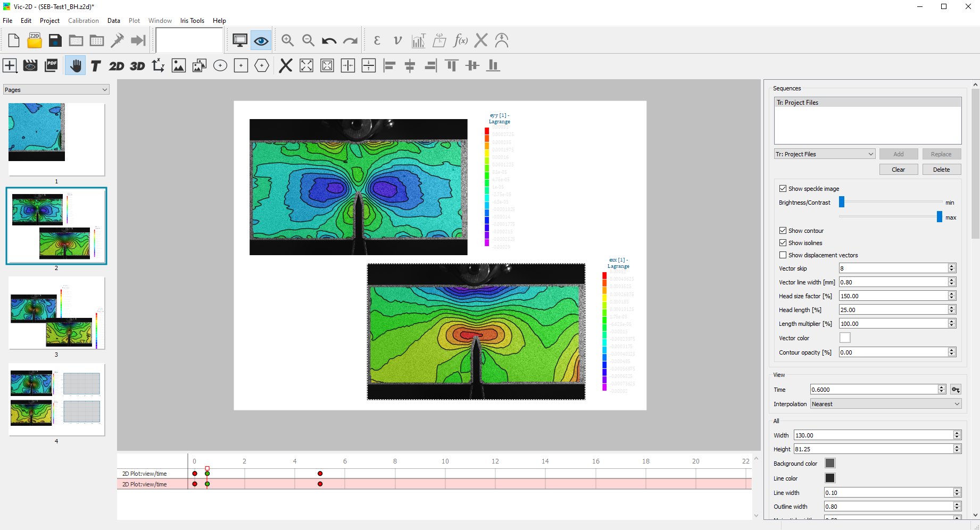The image size is (980, 530).
Task: Click the f(x) function icon
Action: point(460,40)
